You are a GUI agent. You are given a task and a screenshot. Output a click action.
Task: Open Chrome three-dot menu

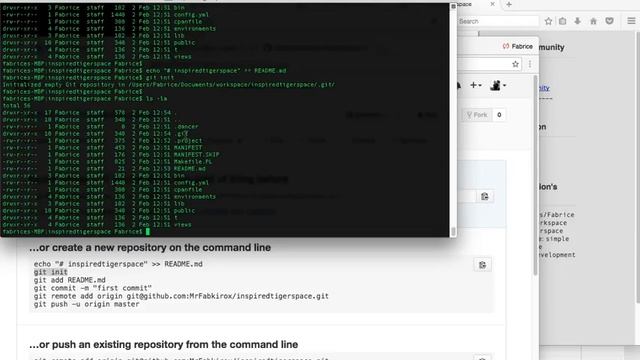pos(530,64)
